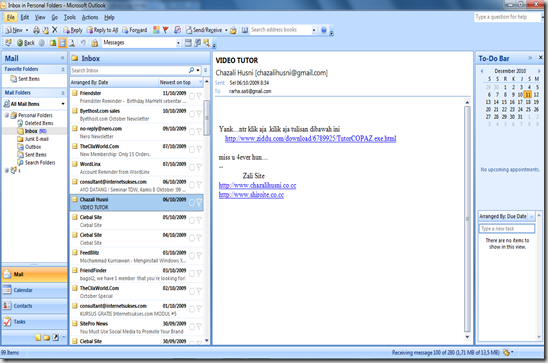Open the Categorize colored squares icon
The height and width of the screenshot is (363, 548).
156,30
